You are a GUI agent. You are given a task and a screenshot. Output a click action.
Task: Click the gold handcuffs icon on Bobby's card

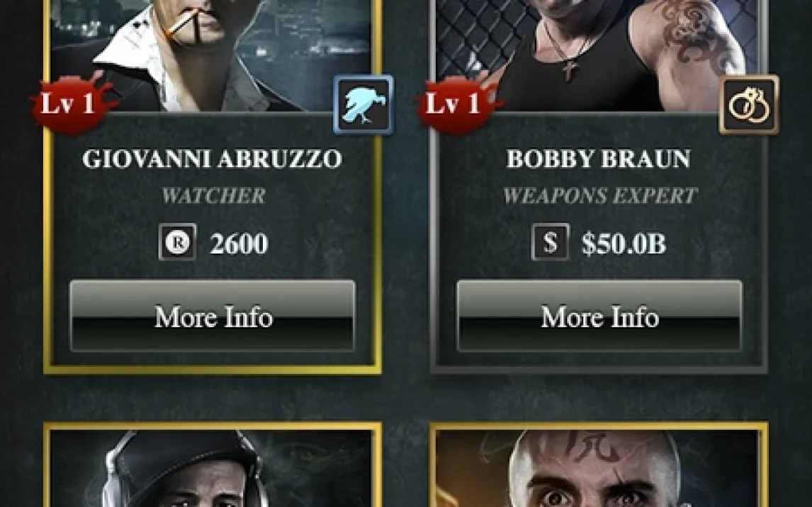pyautogui.click(x=749, y=105)
